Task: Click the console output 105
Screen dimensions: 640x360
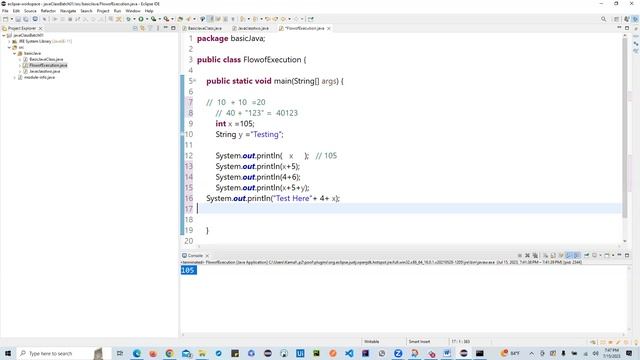Action: click(188, 270)
